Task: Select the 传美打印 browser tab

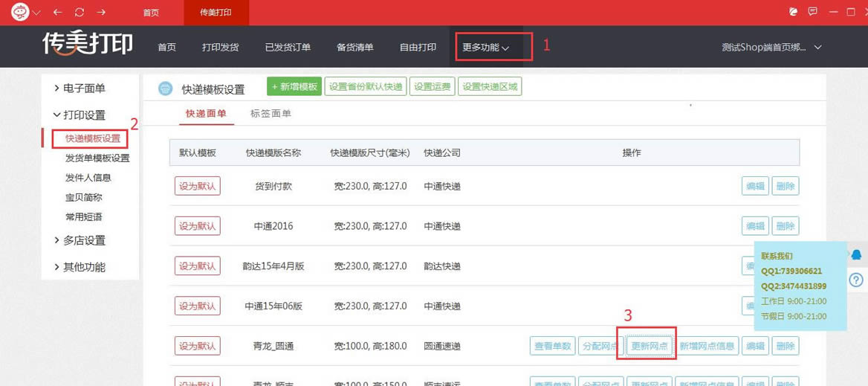Action: tap(216, 13)
